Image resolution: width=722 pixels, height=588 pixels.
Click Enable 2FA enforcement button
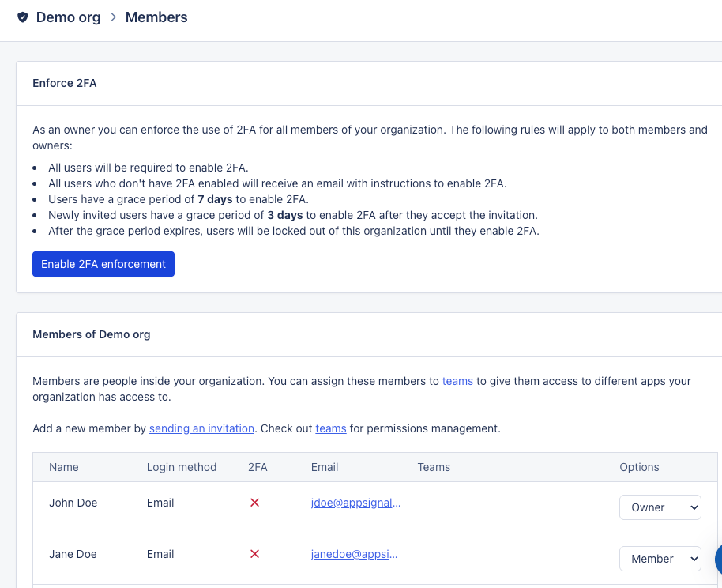pyautogui.click(x=103, y=264)
